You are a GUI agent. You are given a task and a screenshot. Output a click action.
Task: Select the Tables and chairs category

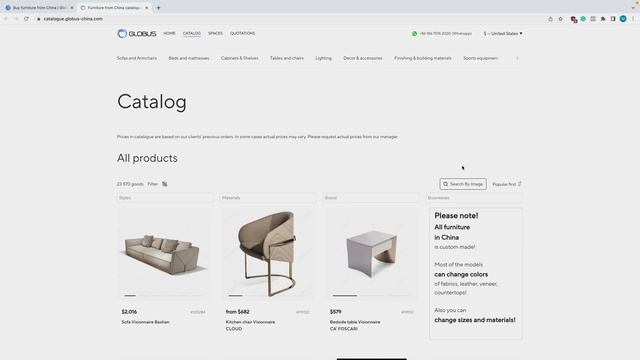click(287, 58)
